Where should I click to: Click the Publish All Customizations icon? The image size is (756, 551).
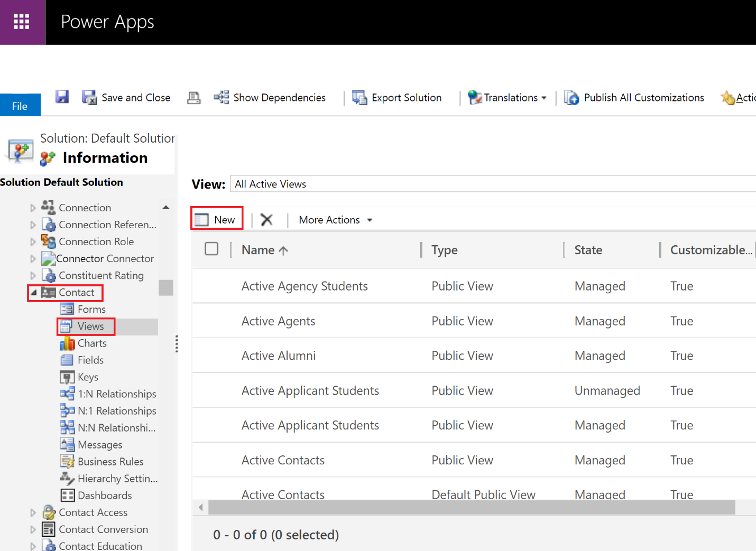(571, 97)
